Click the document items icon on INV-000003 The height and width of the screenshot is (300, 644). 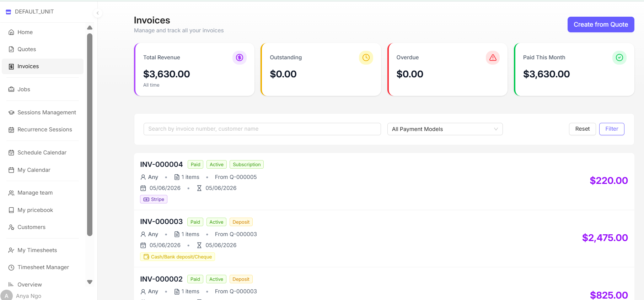coord(177,234)
